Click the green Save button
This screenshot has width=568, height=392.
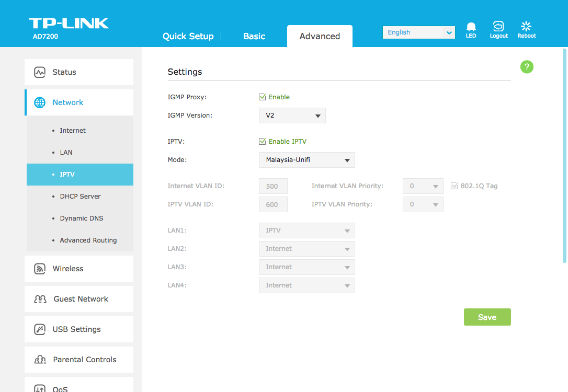[x=487, y=317]
